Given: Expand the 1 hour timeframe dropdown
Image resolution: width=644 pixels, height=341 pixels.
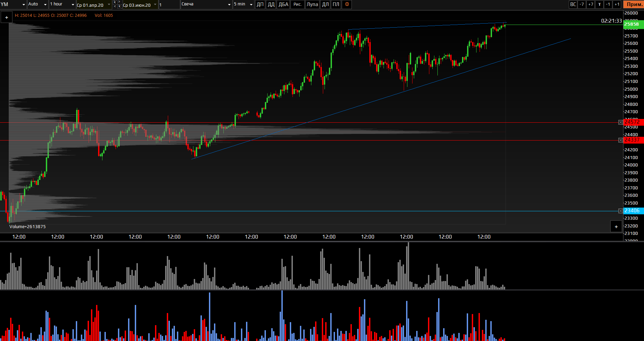Looking at the screenshot, I should pyautogui.click(x=62, y=4).
